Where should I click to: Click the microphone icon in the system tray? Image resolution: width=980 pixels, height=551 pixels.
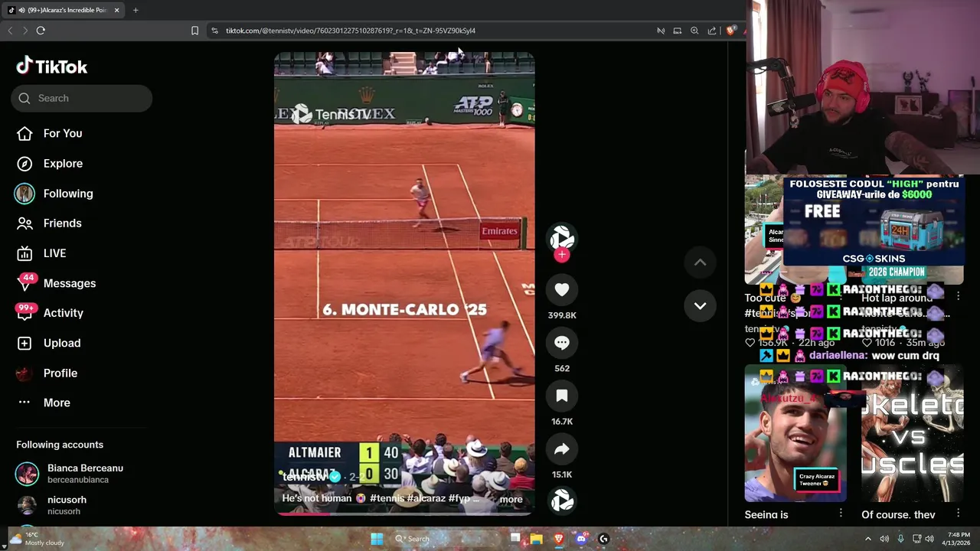coord(900,539)
